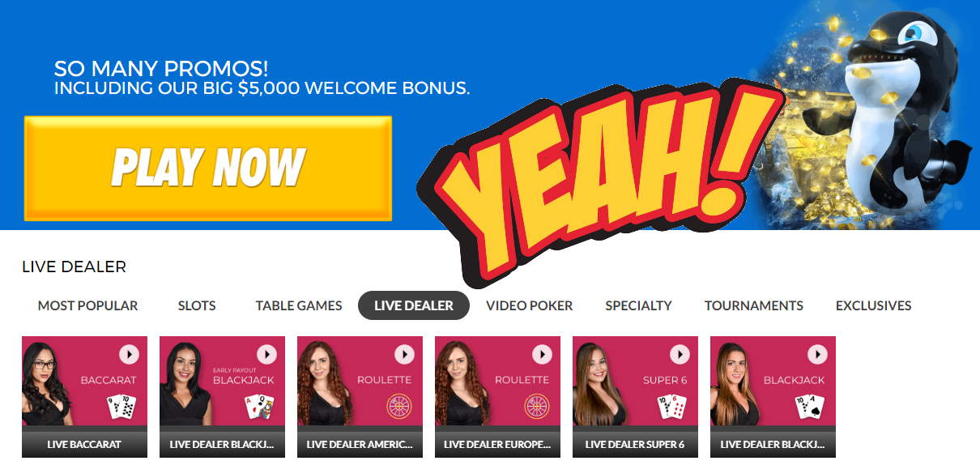This screenshot has width=980, height=465.
Task: Click play icon on European Roulette tile
Action: pos(542,354)
